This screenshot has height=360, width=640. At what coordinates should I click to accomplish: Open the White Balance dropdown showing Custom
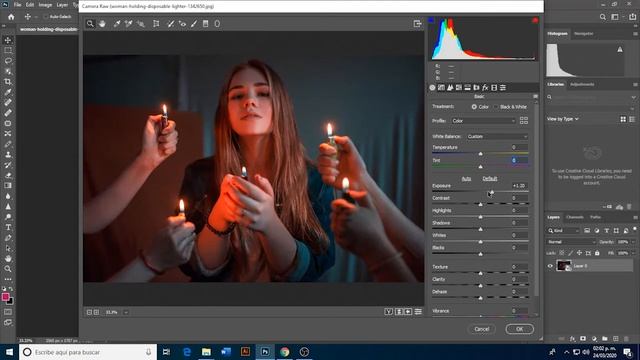tap(497, 136)
